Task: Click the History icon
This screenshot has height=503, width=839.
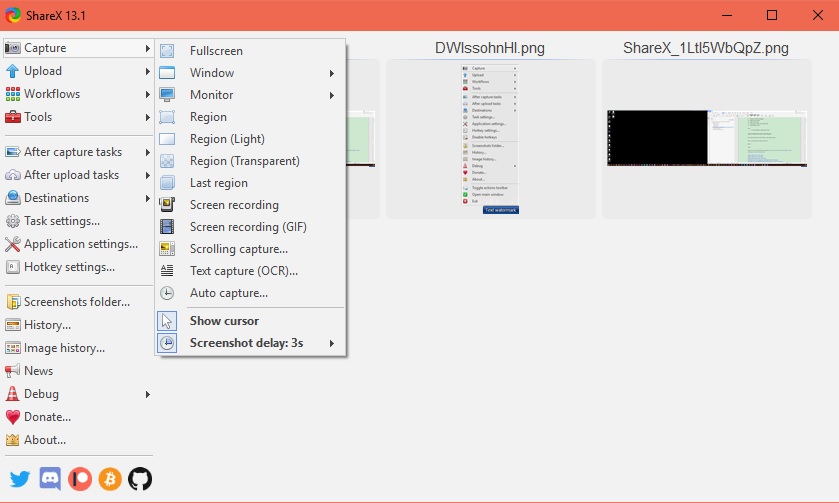Action: click(13, 325)
